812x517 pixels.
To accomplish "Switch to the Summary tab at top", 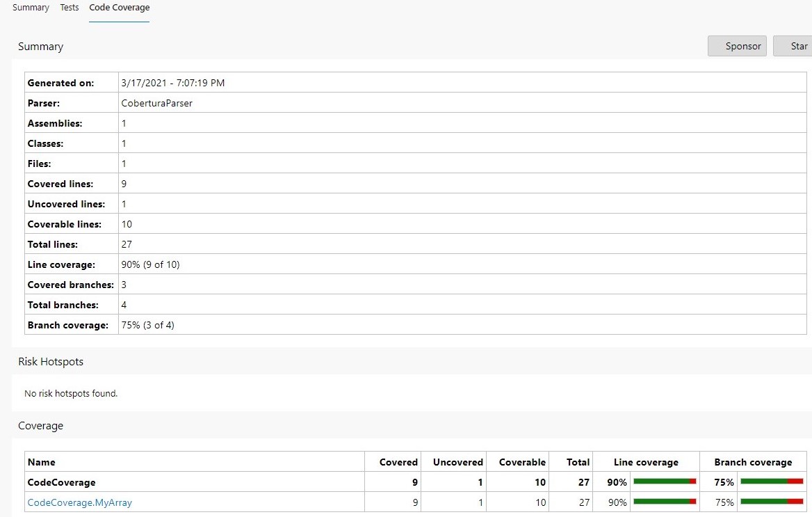I will point(31,8).
